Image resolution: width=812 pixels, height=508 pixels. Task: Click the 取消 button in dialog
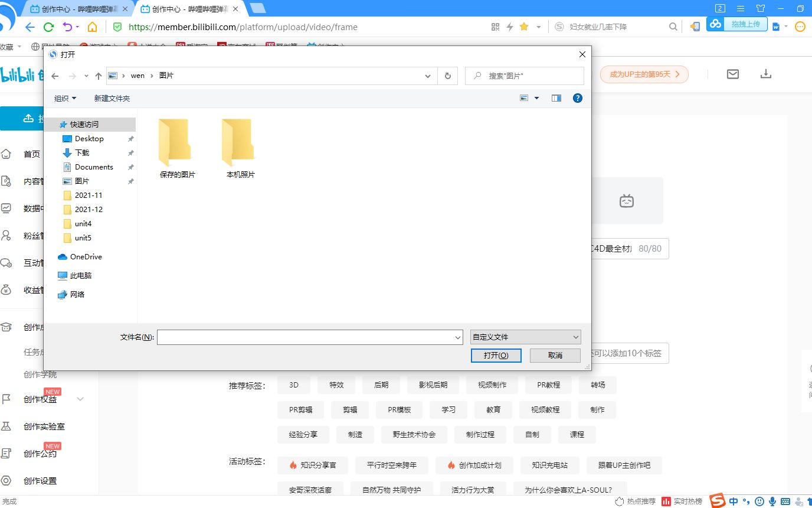[x=555, y=355]
